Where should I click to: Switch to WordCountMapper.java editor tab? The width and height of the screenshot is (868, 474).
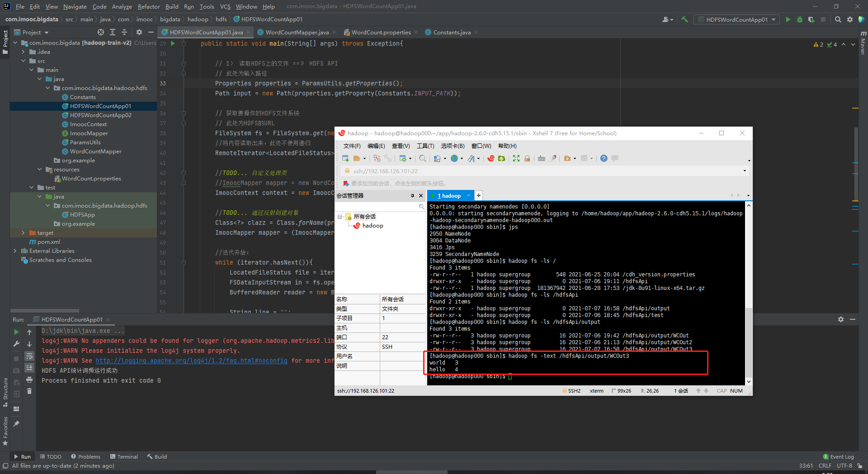297,33
